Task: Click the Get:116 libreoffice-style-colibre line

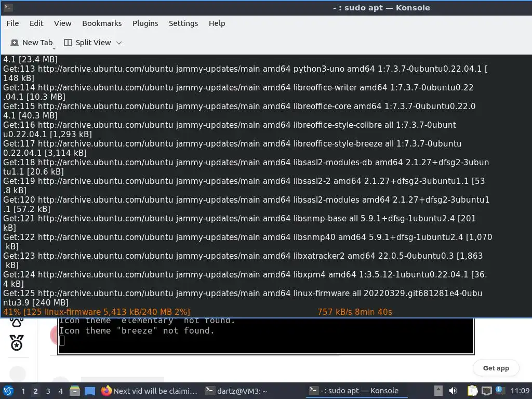Action: point(230,129)
